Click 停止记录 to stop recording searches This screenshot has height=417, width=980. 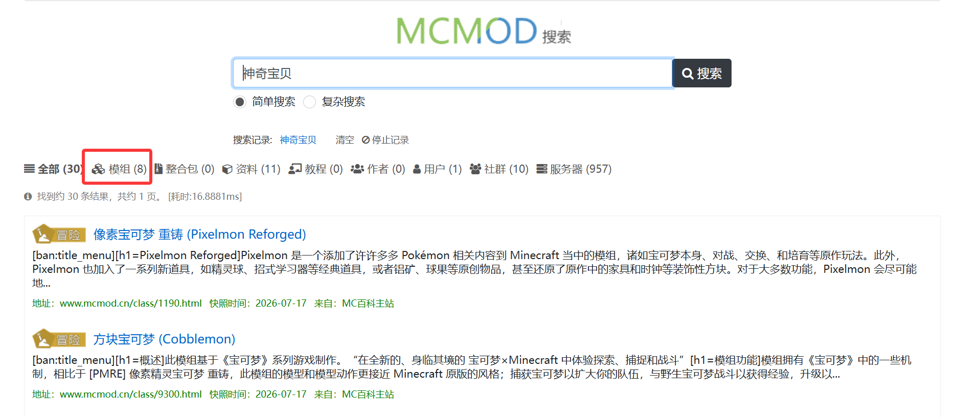pos(385,140)
